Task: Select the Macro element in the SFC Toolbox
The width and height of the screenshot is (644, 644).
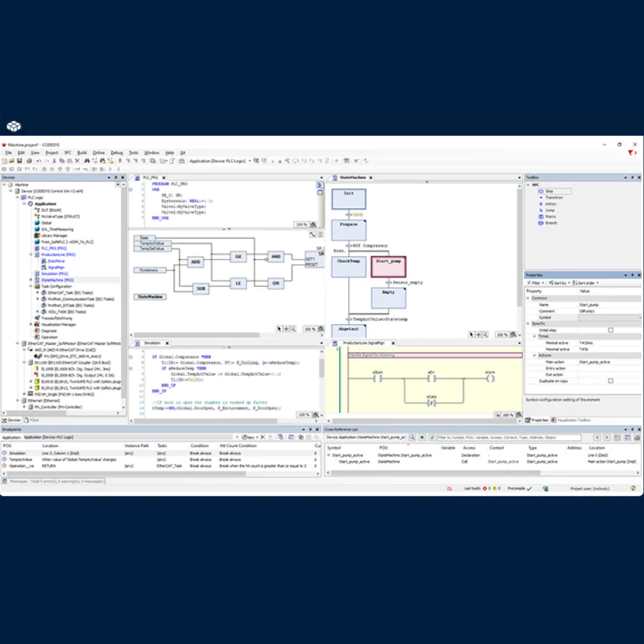Action: (x=550, y=217)
